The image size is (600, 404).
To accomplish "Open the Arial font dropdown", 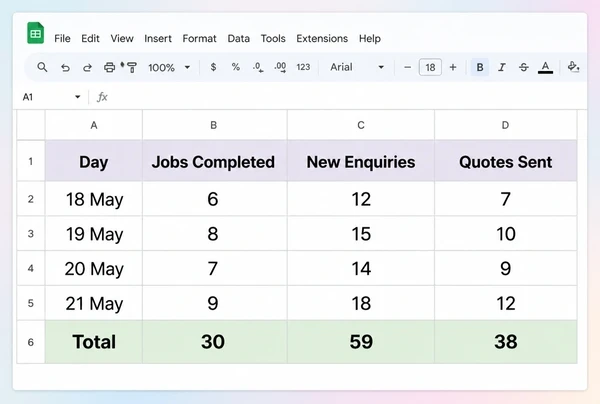I will tap(357, 67).
